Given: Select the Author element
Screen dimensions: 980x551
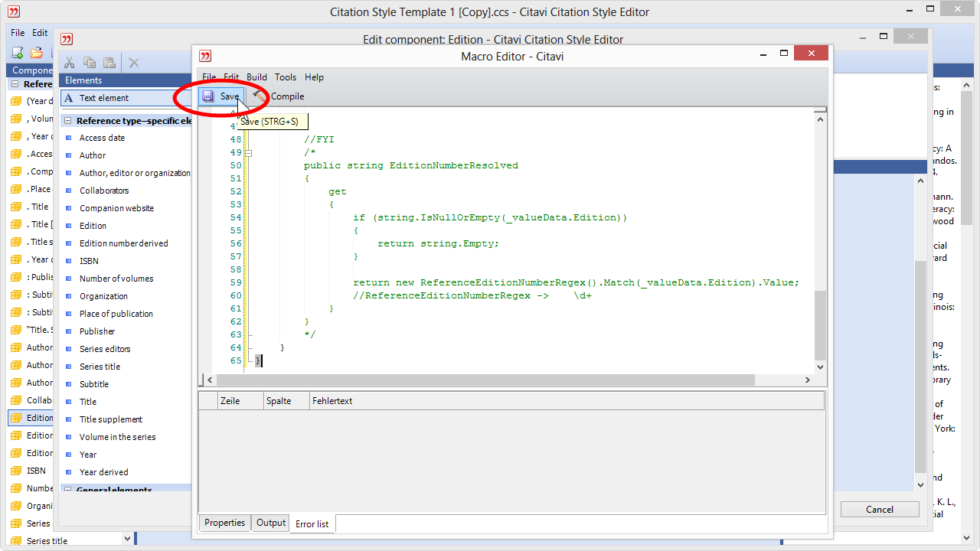Looking at the screenshot, I should click(93, 155).
